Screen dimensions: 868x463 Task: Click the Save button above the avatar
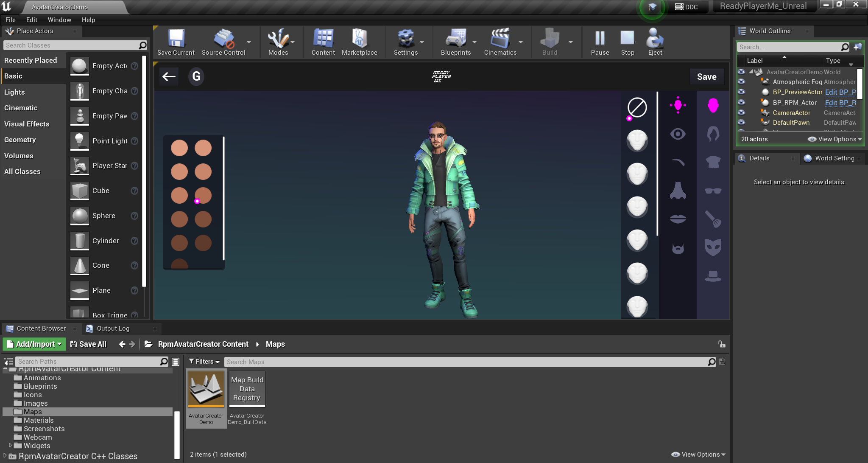706,76
